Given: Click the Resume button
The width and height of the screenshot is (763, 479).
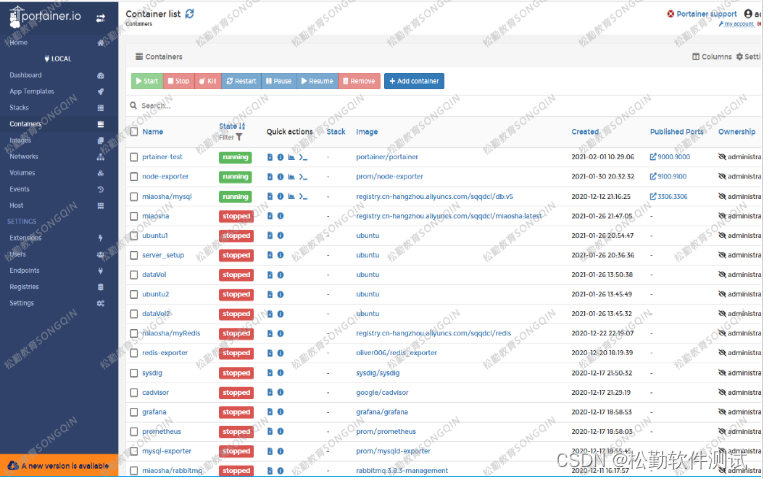Looking at the screenshot, I should (x=317, y=81).
